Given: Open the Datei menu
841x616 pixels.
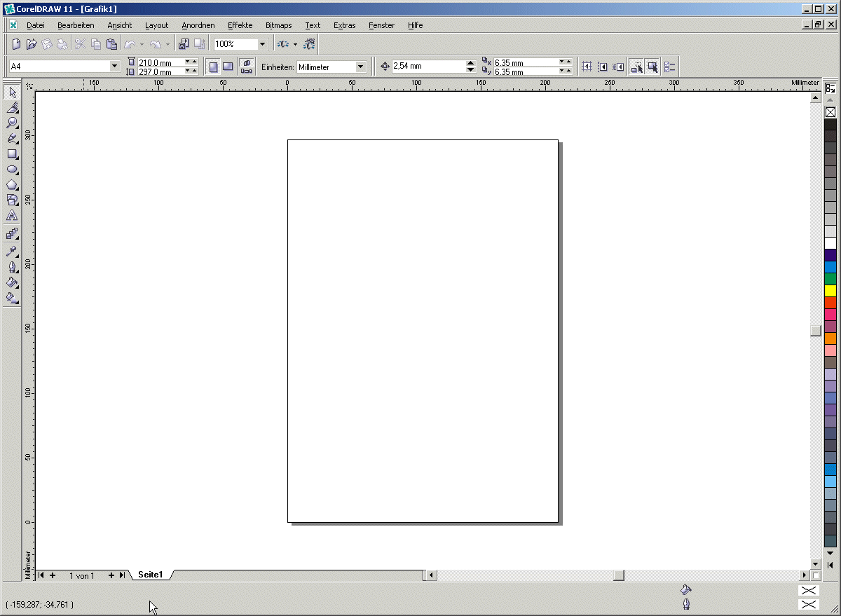Looking at the screenshot, I should coord(36,25).
